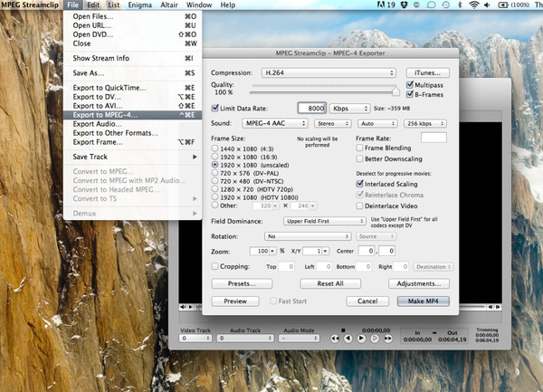Open the Field Dominance dropdown
The image size is (543, 392).
click(325, 221)
